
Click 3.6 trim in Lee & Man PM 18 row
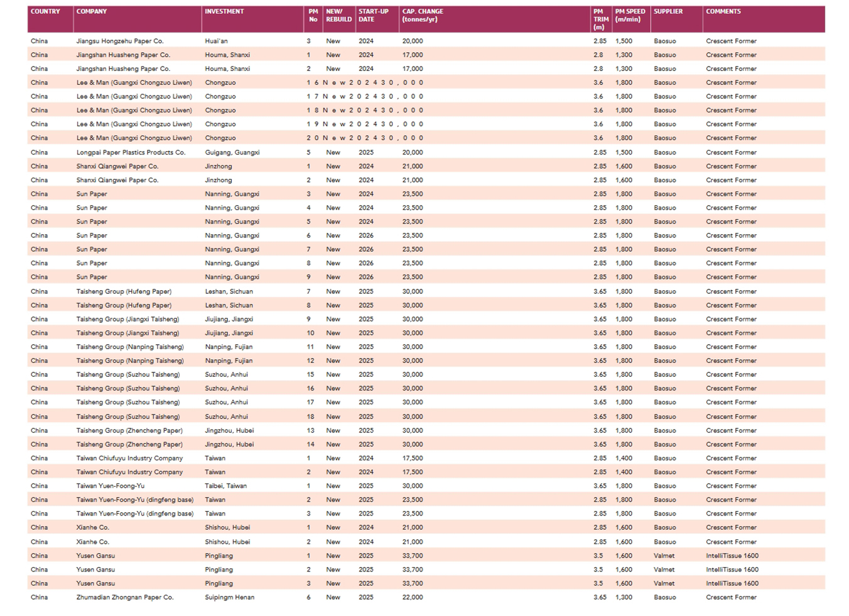pyautogui.click(x=598, y=110)
